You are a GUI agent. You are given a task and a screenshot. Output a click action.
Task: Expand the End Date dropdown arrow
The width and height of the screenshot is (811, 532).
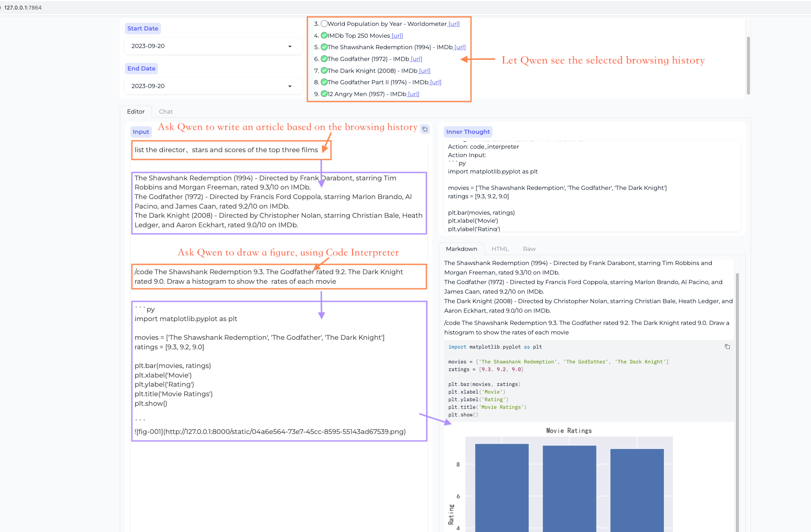290,86
